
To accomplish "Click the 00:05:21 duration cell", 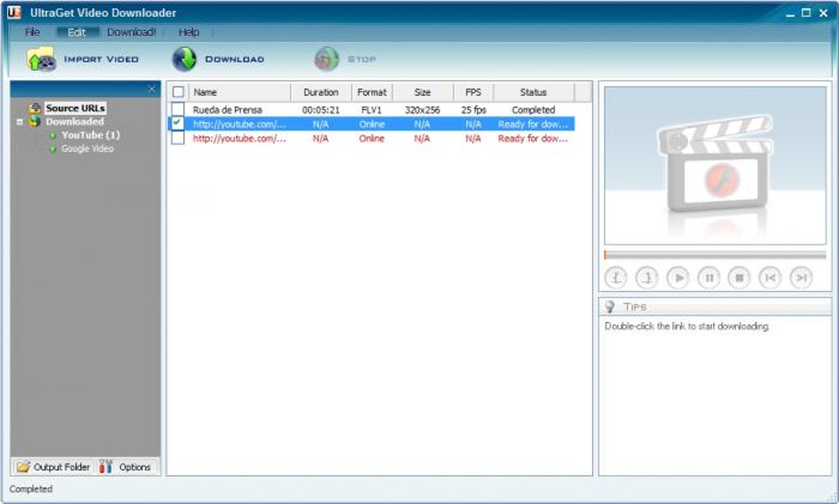I will (321, 109).
